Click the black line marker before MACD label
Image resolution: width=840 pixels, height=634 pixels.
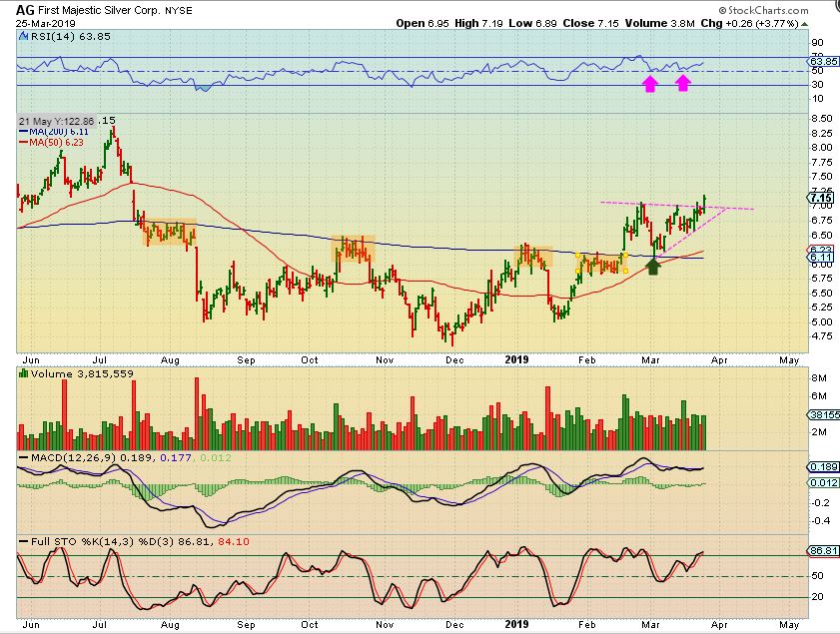click(24, 458)
